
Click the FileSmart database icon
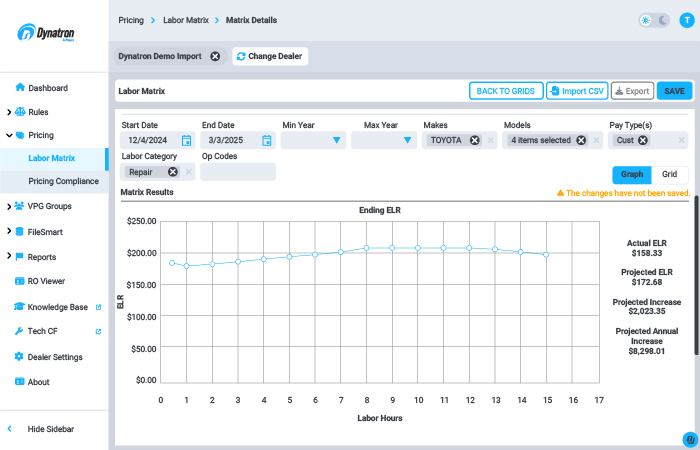[x=19, y=231]
